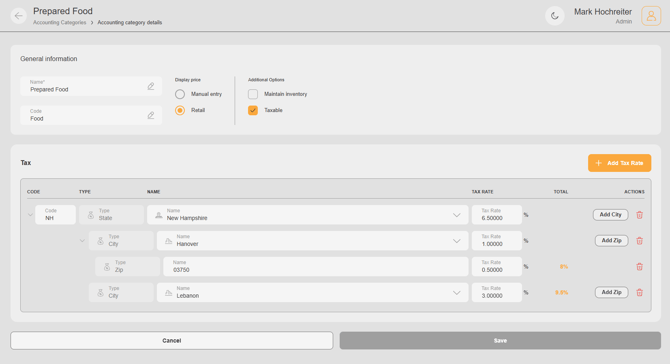The height and width of the screenshot is (364, 670).
Task: Focus the Code field Food
Action: (x=91, y=115)
